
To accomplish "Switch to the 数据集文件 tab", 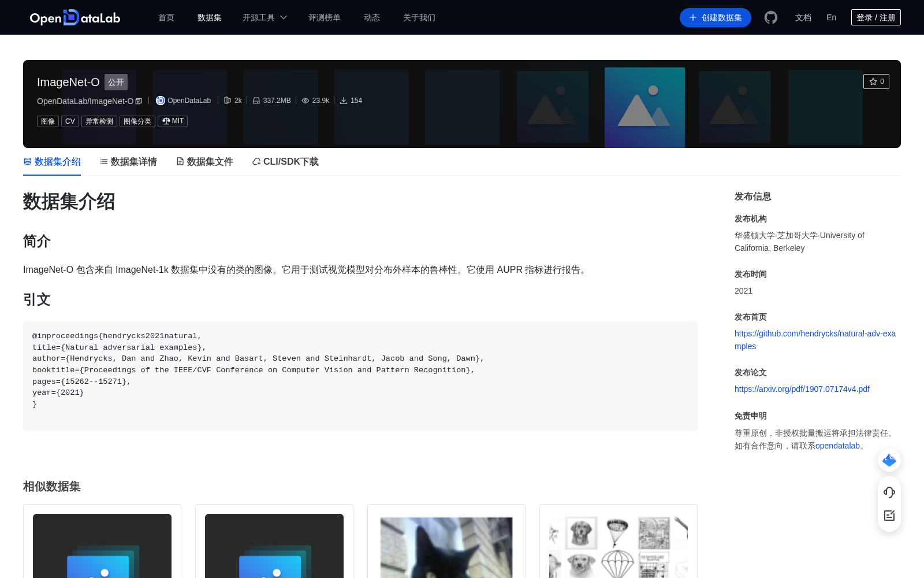I will point(204,162).
